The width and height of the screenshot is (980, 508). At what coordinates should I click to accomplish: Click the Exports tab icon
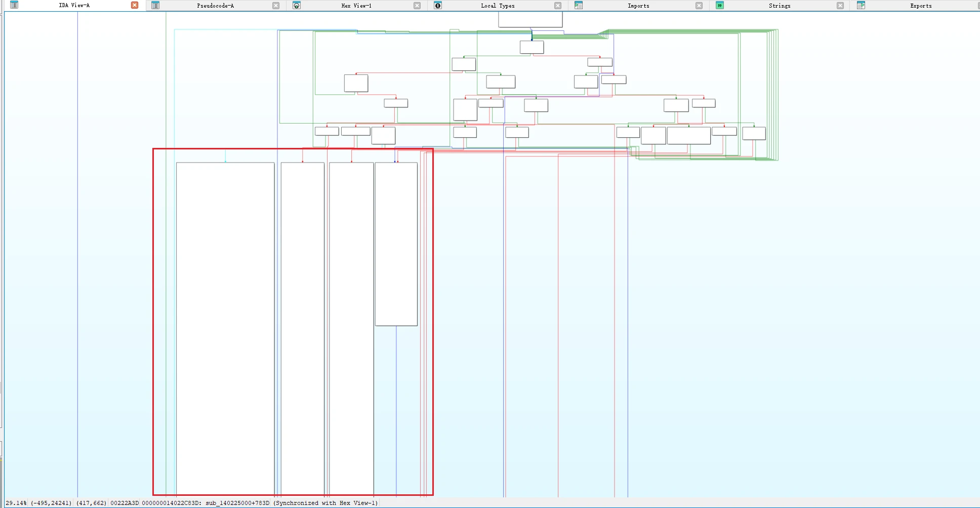tap(861, 6)
